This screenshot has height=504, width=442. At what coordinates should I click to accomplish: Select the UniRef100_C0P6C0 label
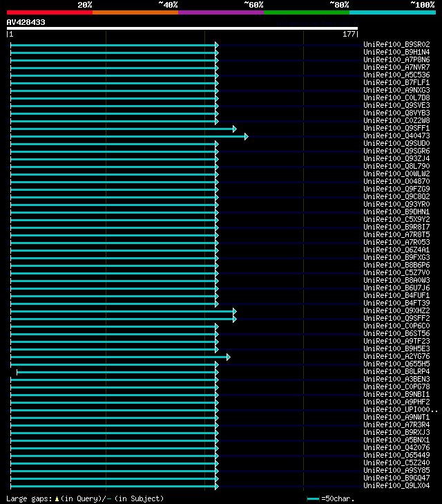coord(396,326)
